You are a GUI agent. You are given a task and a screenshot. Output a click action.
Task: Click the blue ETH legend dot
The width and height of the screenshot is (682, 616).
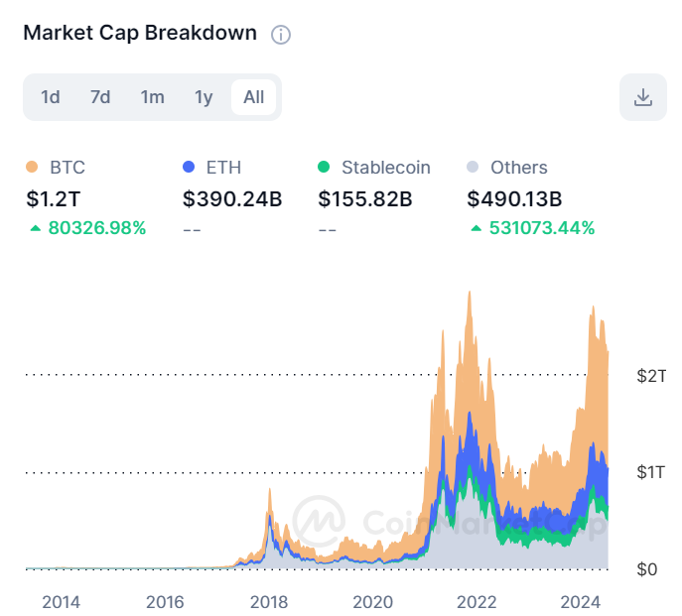(x=189, y=167)
